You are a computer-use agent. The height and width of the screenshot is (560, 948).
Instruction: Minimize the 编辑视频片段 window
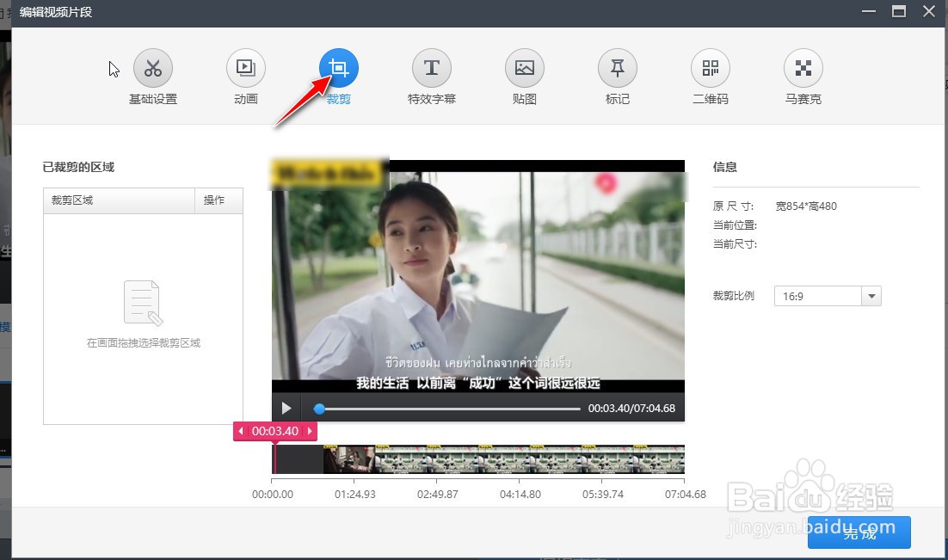[x=869, y=11]
